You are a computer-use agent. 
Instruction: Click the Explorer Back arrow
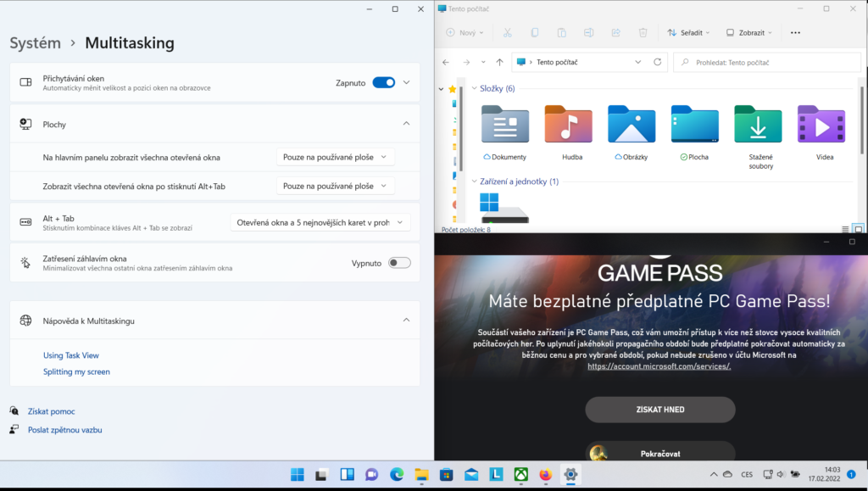coord(446,63)
